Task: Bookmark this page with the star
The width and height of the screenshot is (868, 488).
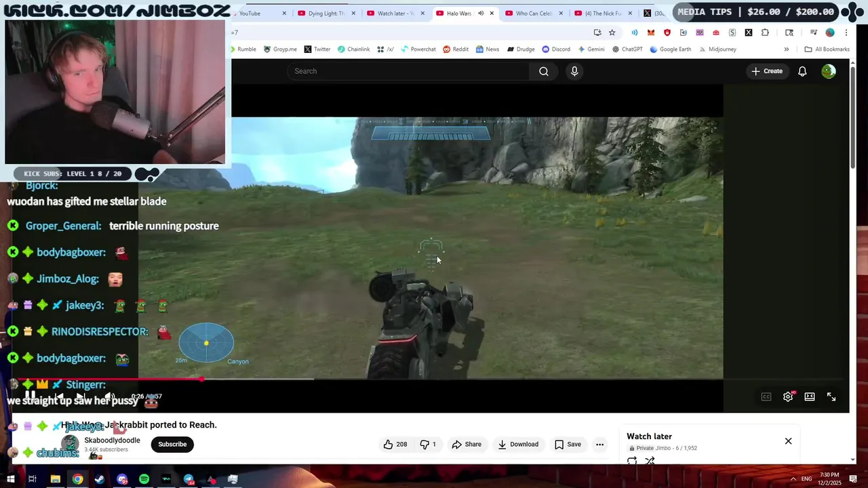Action: [612, 33]
